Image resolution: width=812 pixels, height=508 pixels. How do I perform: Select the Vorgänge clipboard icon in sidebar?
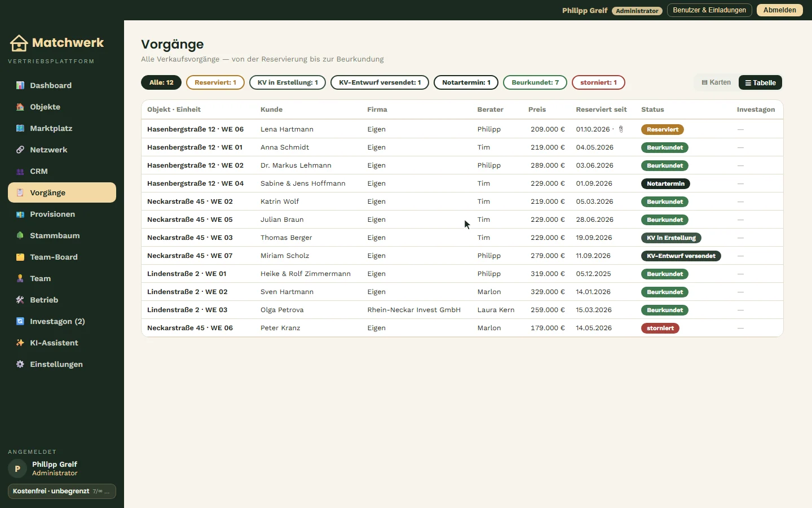tap(20, 192)
